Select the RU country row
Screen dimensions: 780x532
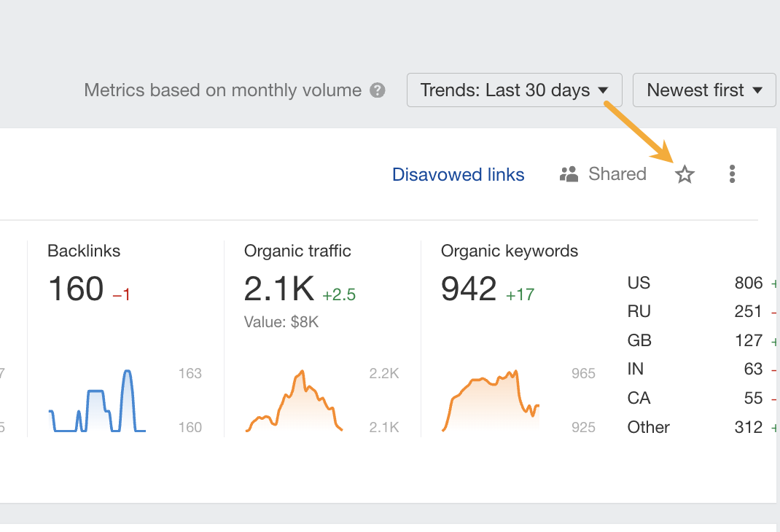[693, 311]
